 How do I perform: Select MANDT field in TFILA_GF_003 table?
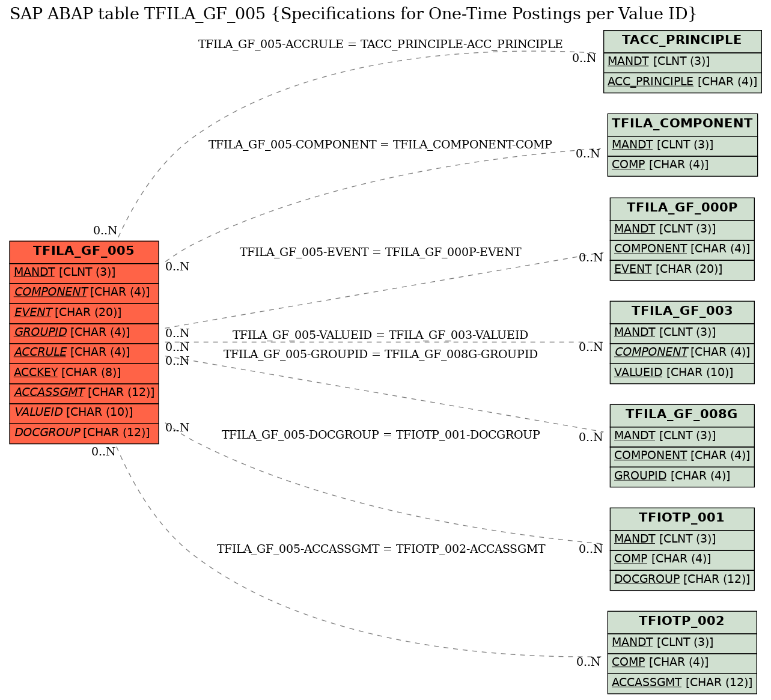[682, 333]
